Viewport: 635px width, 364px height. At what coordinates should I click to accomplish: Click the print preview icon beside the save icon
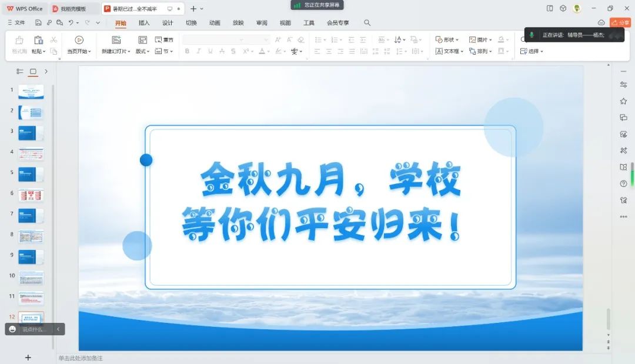click(59, 23)
